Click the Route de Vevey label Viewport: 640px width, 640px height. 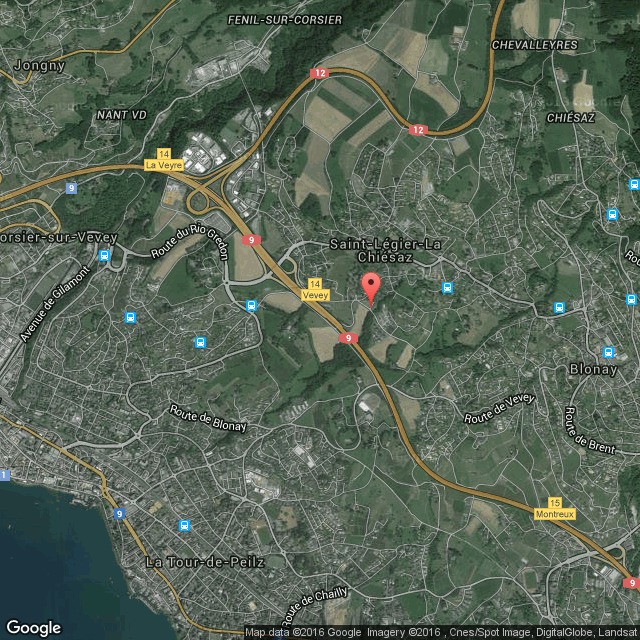(x=500, y=409)
